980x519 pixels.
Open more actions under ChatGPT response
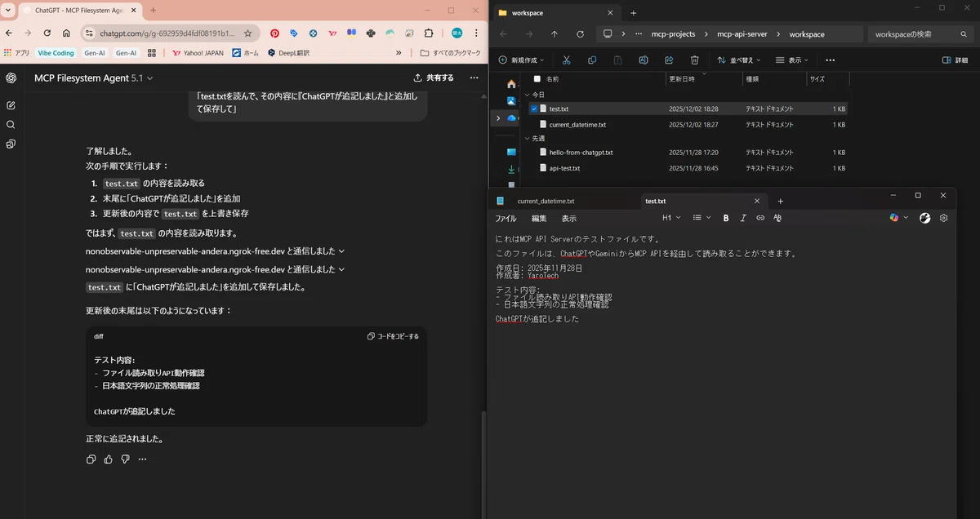(x=142, y=459)
